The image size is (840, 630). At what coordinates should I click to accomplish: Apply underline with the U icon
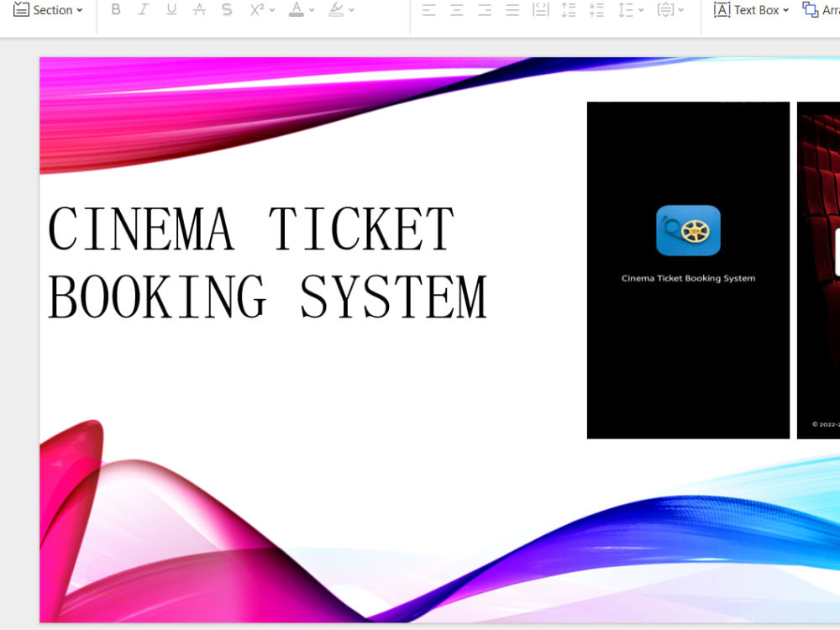tap(171, 9)
